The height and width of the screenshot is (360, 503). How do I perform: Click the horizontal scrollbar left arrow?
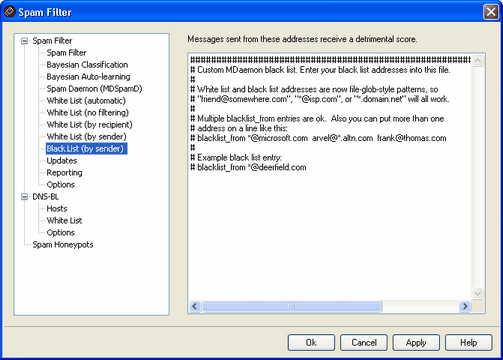(195, 306)
